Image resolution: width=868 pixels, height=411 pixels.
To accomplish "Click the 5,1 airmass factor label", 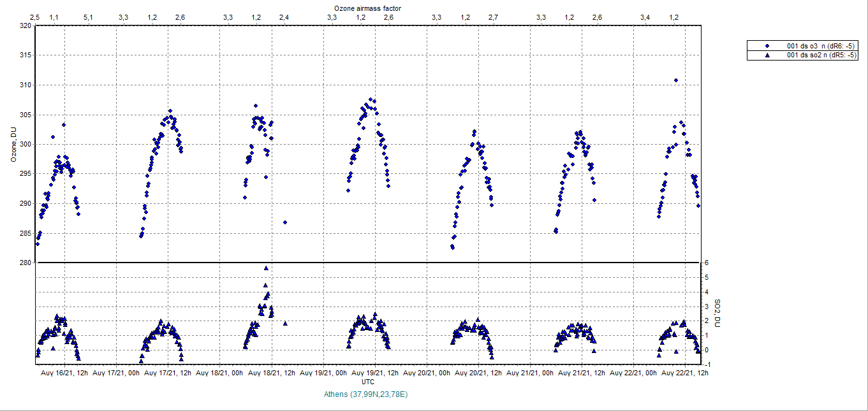I will point(88,17).
